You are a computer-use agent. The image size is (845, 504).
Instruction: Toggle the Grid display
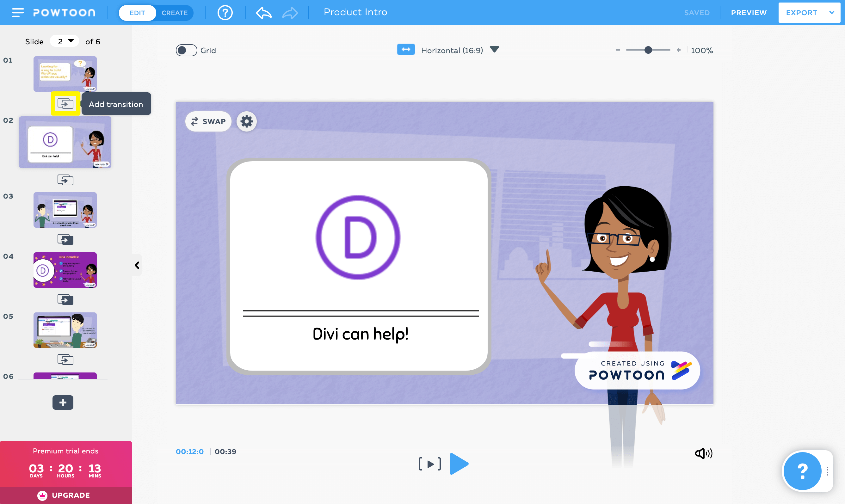pyautogui.click(x=186, y=50)
